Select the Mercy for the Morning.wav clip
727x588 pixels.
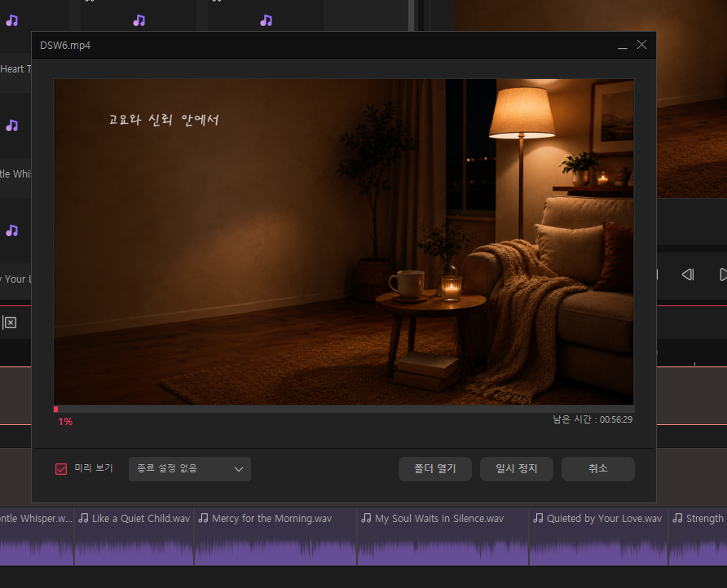click(x=275, y=537)
